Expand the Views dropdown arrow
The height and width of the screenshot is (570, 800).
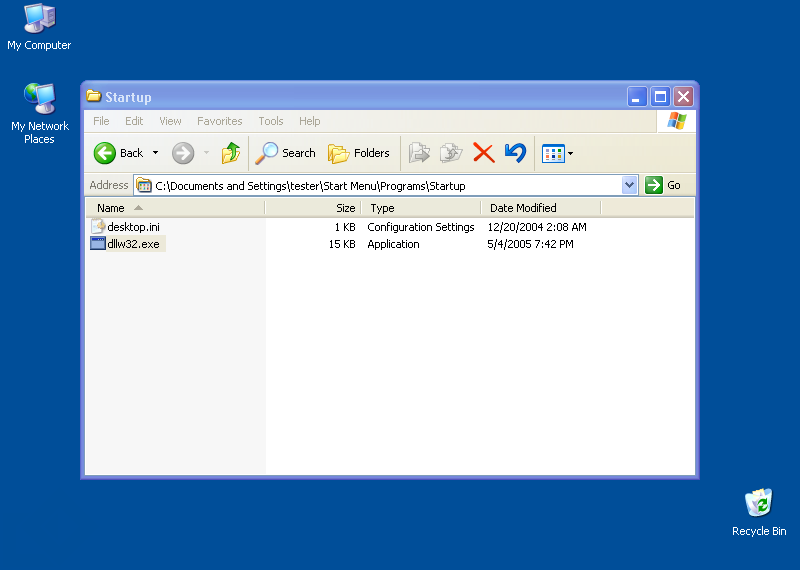click(x=570, y=153)
